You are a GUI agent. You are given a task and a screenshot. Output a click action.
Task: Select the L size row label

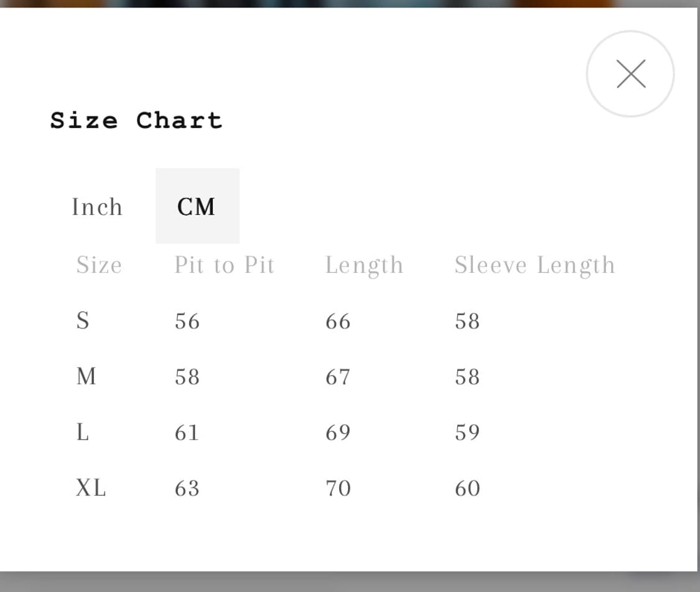pyautogui.click(x=83, y=432)
